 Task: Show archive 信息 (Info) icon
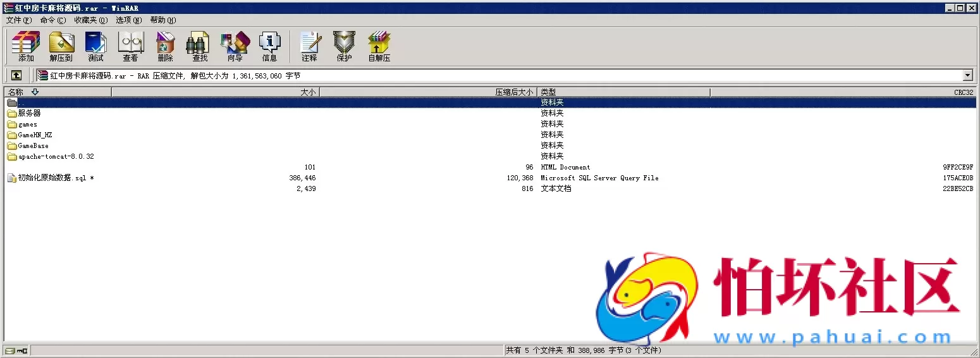269,47
